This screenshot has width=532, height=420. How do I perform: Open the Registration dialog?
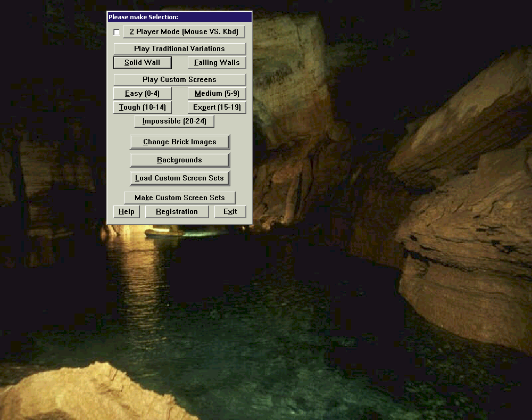tap(177, 211)
